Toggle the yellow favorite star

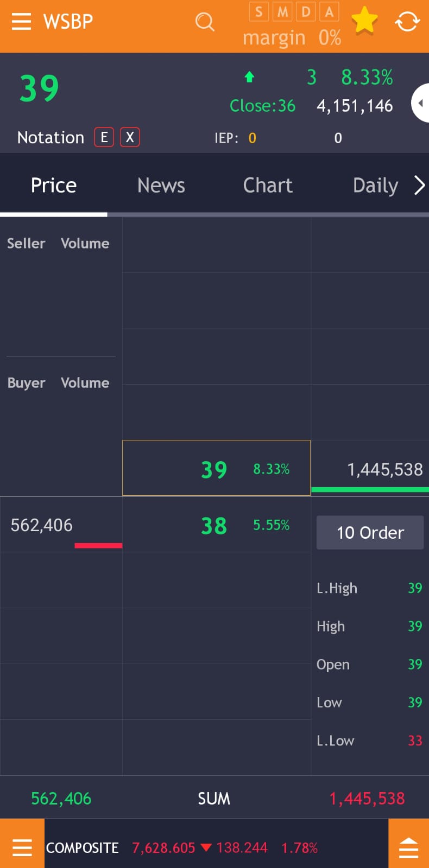point(364,21)
